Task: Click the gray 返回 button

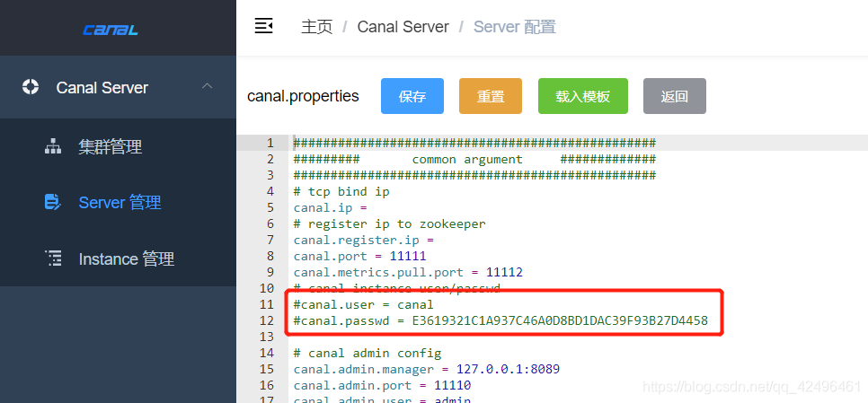Action: point(674,96)
